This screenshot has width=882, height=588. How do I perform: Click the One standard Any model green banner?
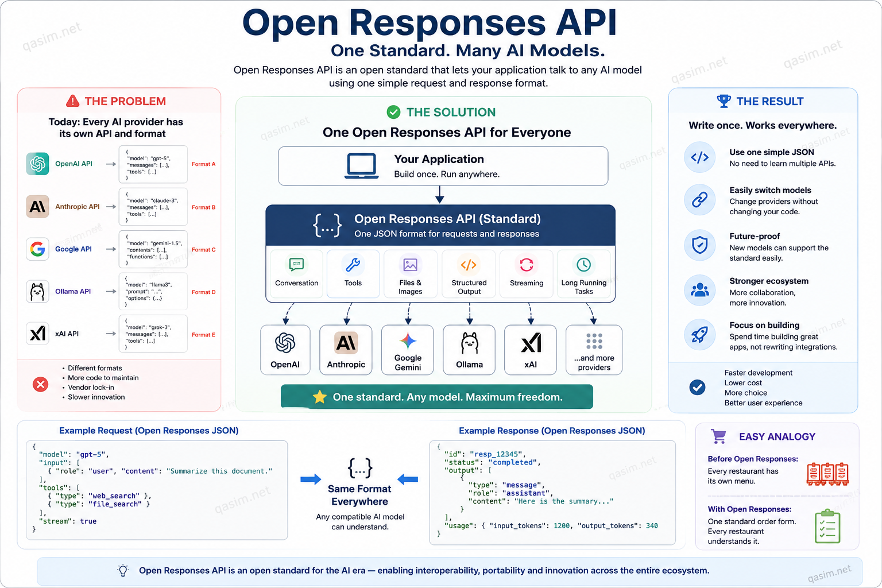(x=437, y=397)
